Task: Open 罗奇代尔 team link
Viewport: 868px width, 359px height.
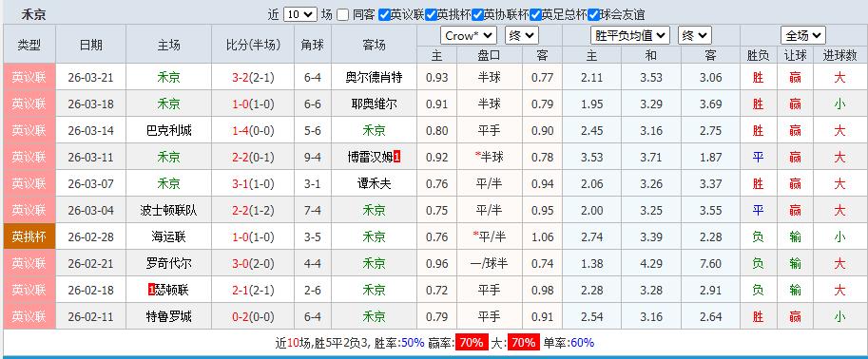Action: point(169,263)
